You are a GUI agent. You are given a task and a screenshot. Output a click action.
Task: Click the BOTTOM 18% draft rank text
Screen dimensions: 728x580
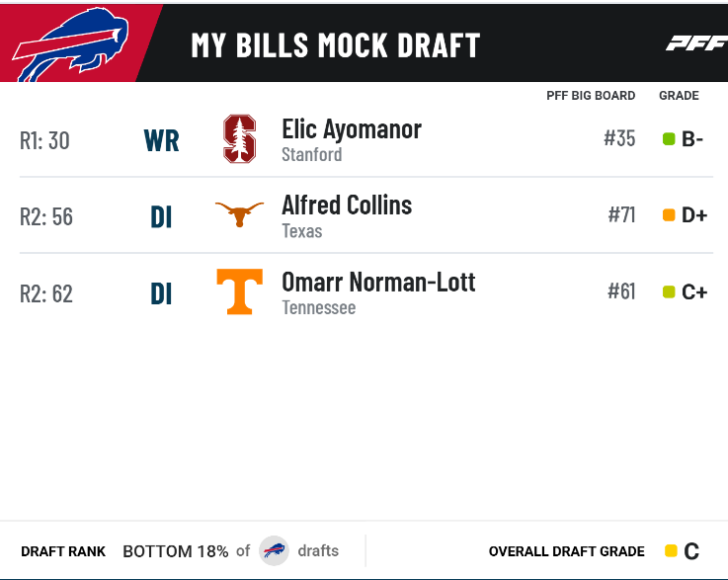(x=176, y=551)
